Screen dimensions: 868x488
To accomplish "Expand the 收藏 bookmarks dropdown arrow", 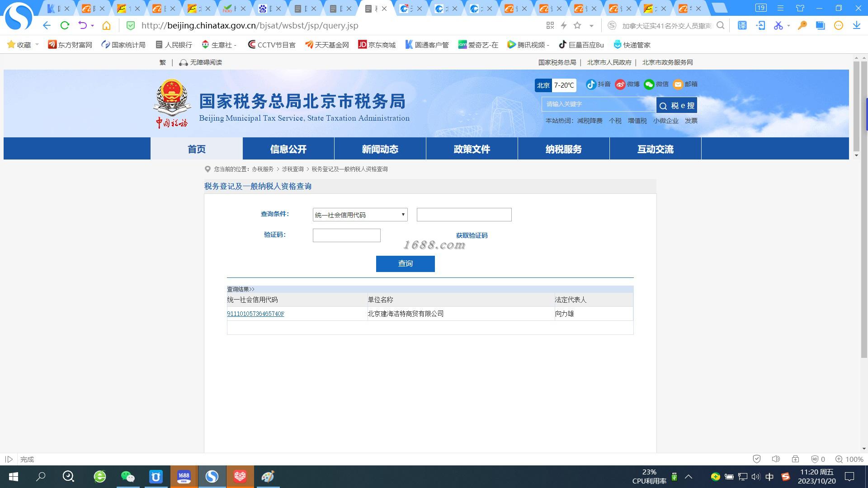I will pyautogui.click(x=37, y=44).
